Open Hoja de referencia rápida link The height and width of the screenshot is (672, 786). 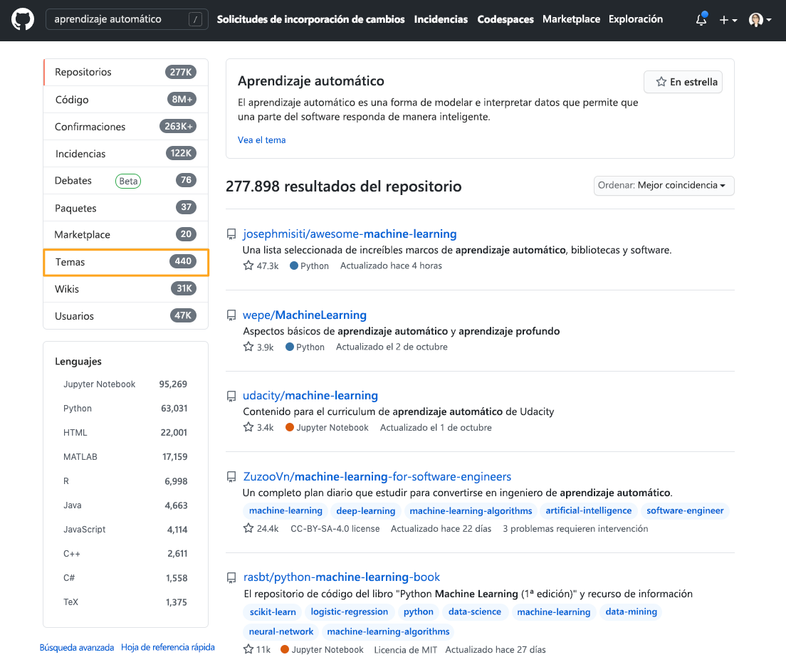pos(168,648)
